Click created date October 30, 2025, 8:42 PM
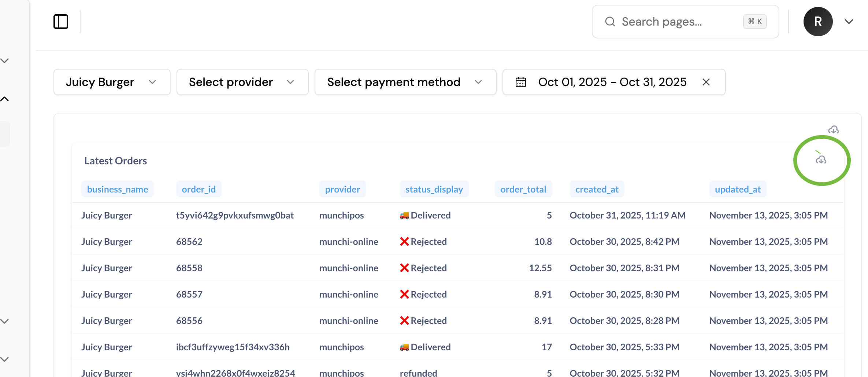The height and width of the screenshot is (377, 868). coord(624,242)
